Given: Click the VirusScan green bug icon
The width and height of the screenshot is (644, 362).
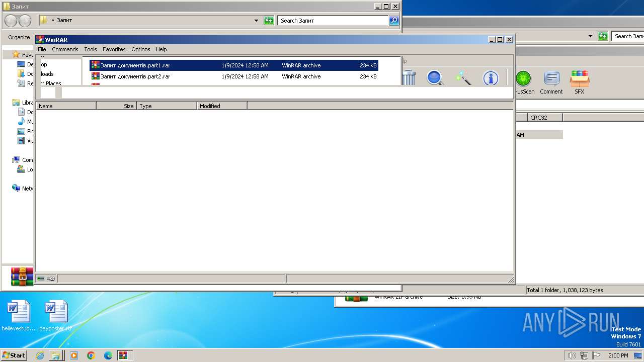Looking at the screenshot, I should (x=523, y=82).
